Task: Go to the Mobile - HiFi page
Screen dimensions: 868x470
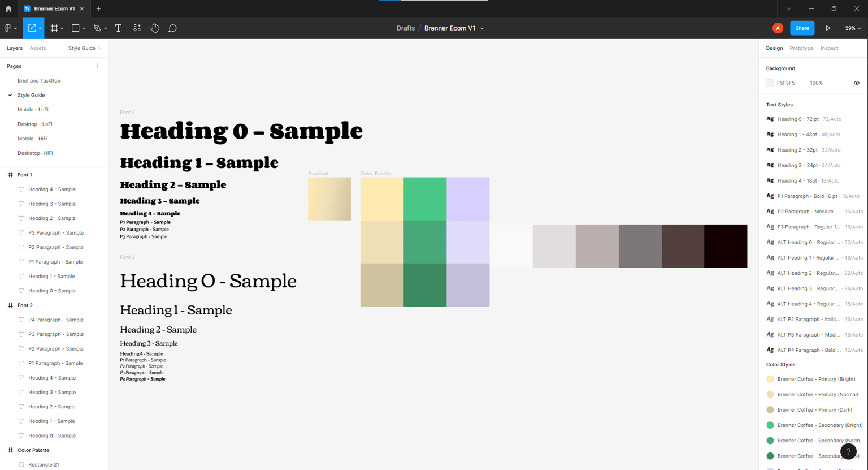Action: click(32, 139)
